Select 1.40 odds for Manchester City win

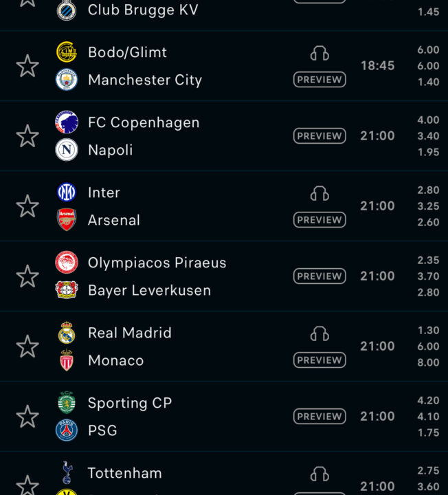[428, 82]
